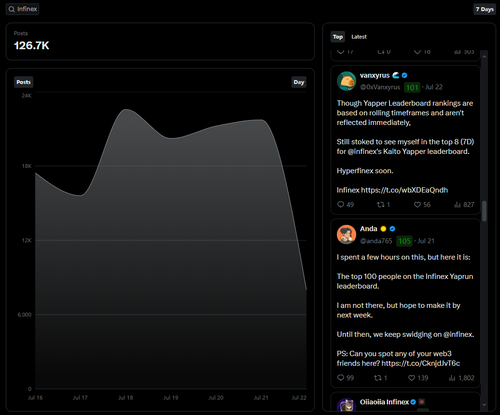500x415 pixels.
Task: Switch to the Latest posts tab
Action: [x=359, y=37]
